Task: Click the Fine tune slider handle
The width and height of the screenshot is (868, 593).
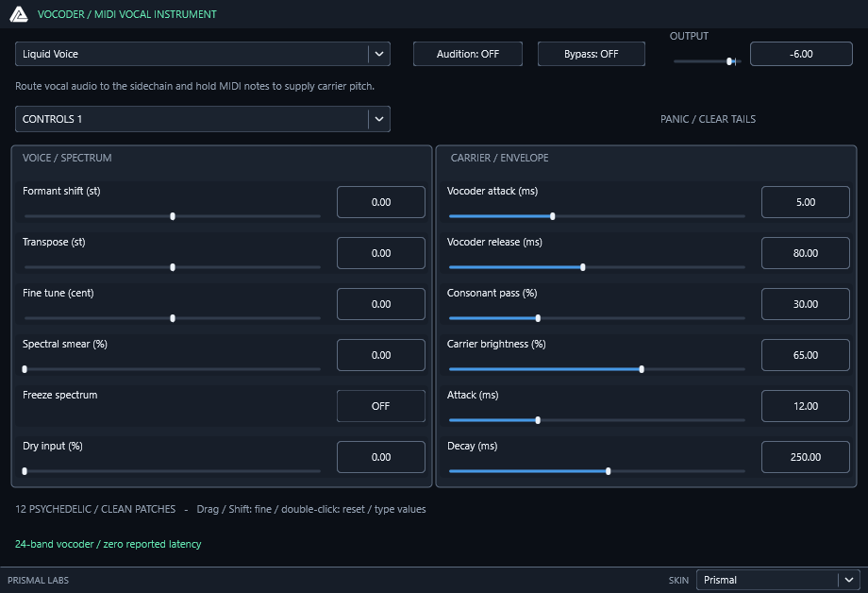Action: [173, 318]
